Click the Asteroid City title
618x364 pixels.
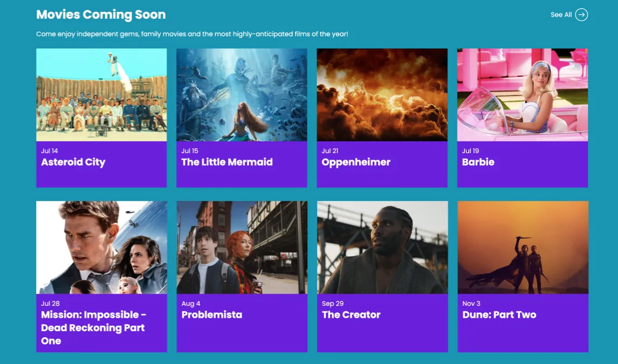pyautogui.click(x=73, y=162)
